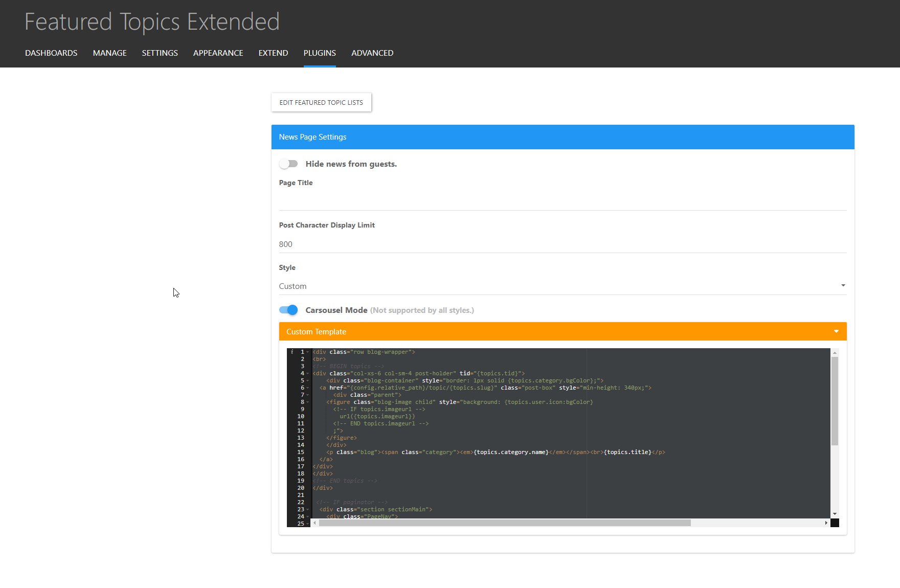
Task: Collapse the Custom Template panel arrow
Action: point(836,332)
